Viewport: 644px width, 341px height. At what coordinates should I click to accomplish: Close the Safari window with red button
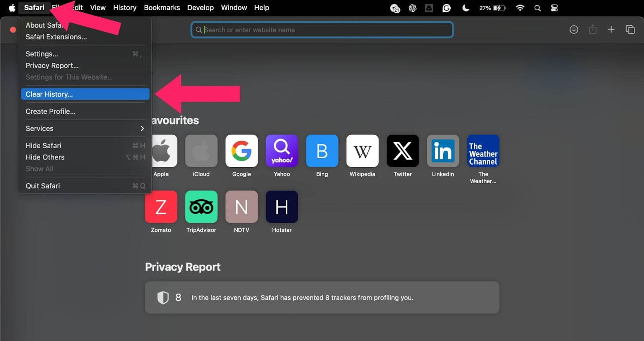(x=13, y=30)
